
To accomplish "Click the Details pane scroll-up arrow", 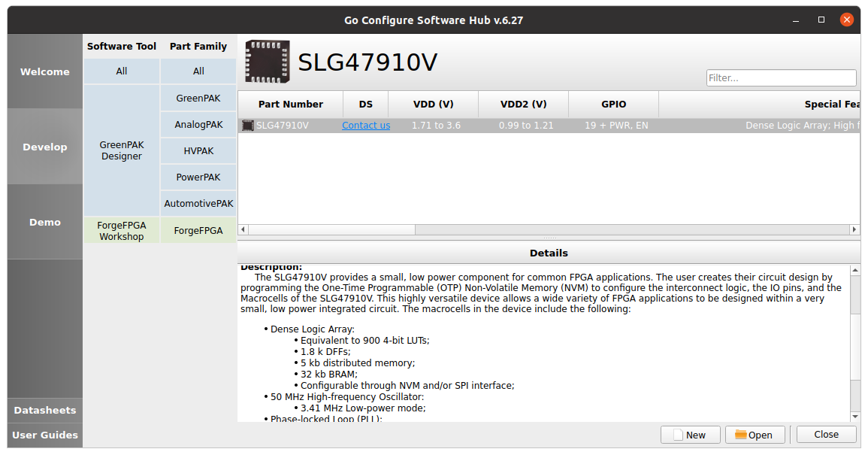I will [855, 271].
